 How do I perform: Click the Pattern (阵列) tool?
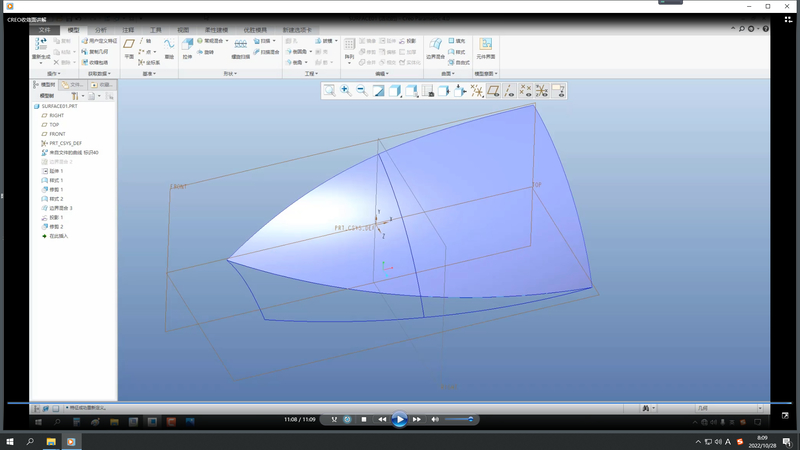pyautogui.click(x=349, y=49)
